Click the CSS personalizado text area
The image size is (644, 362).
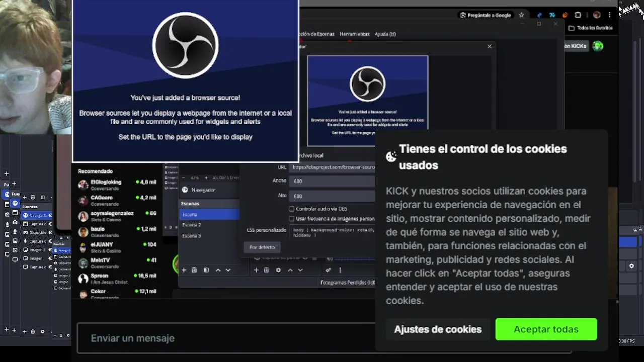(333, 232)
